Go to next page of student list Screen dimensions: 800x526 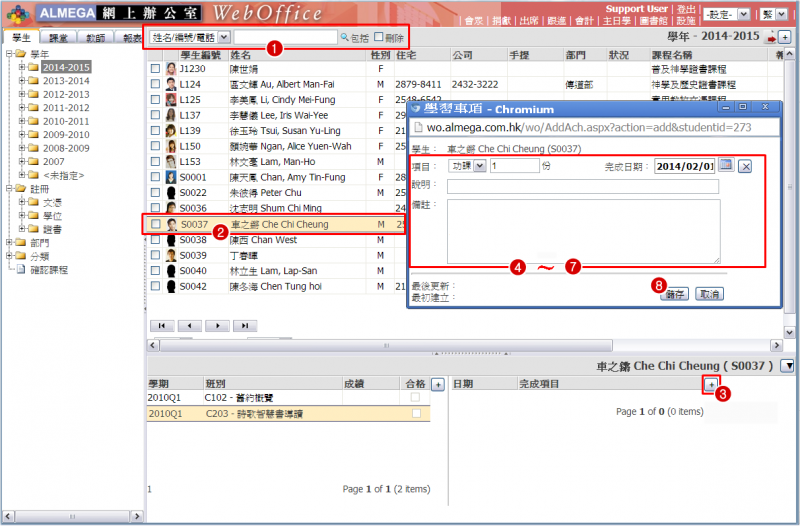pos(217,325)
